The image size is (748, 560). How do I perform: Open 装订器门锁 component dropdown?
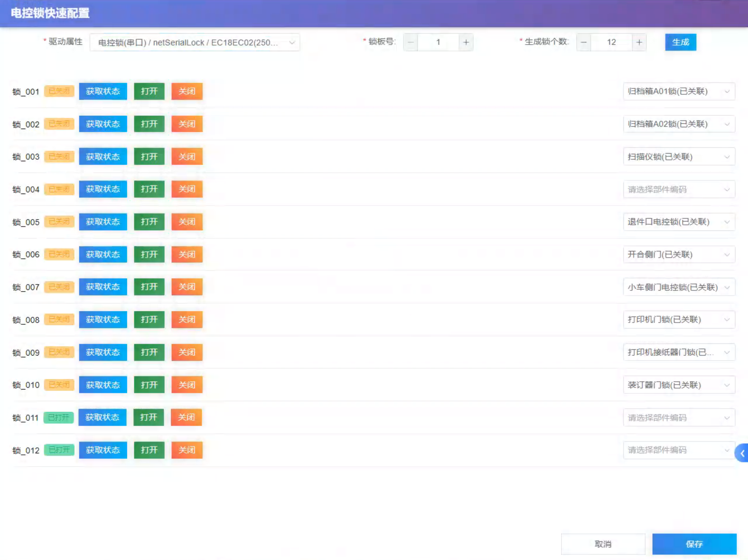coord(679,385)
